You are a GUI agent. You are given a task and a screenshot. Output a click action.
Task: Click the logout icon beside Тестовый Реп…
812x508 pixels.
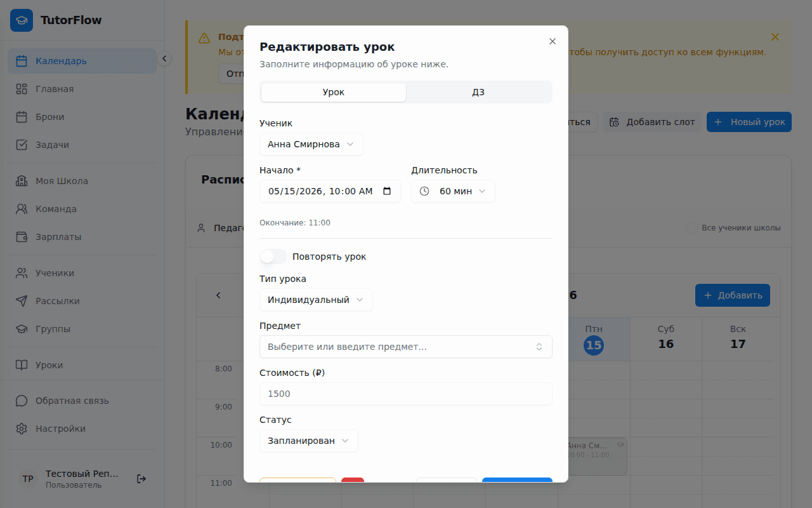[x=141, y=479]
